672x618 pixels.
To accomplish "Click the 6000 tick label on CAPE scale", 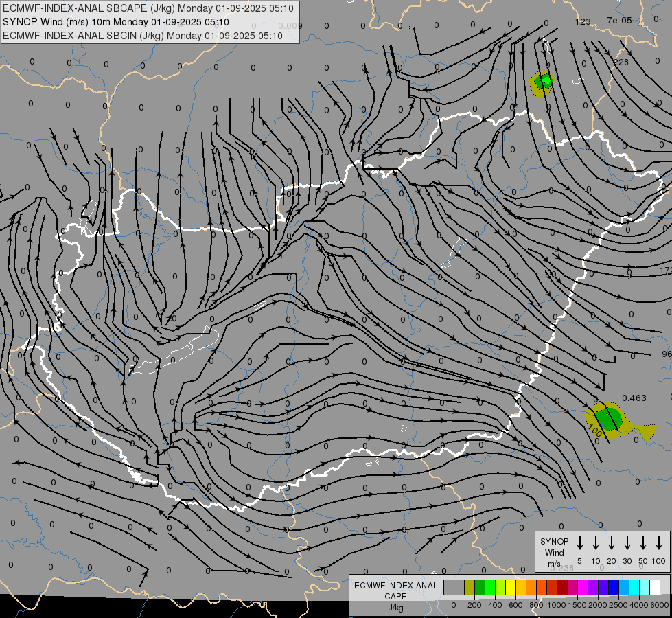I will tap(660, 605).
